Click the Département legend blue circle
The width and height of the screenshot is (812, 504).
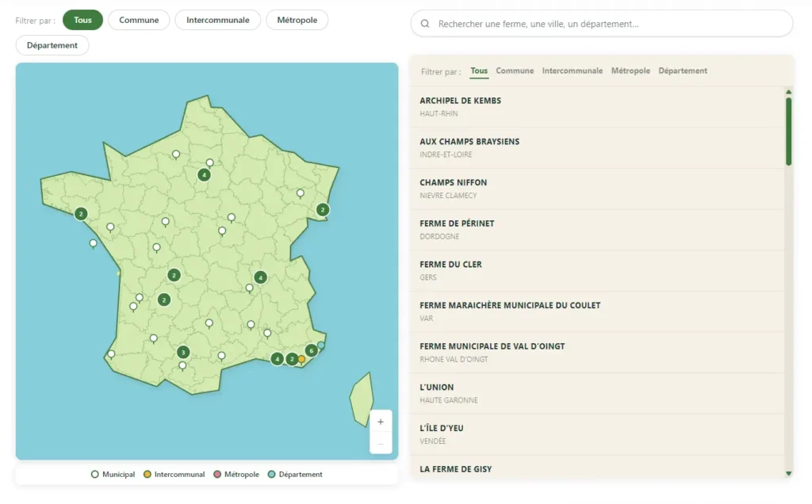(x=271, y=474)
